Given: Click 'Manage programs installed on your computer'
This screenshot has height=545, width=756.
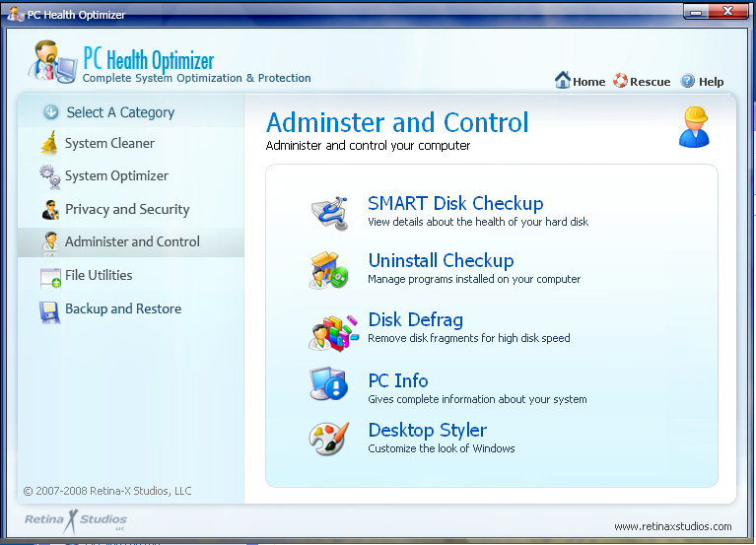Looking at the screenshot, I should pyautogui.click(x=474, y=279).
